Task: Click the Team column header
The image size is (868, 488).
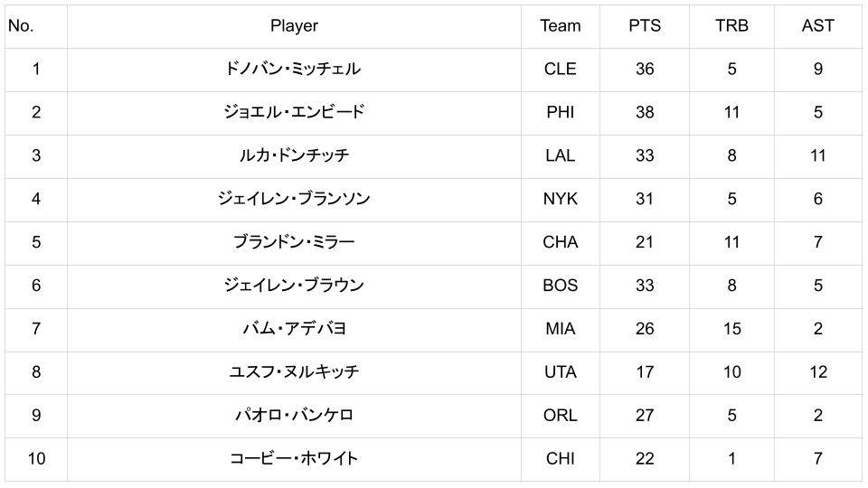Action: [x=560, y=26]
